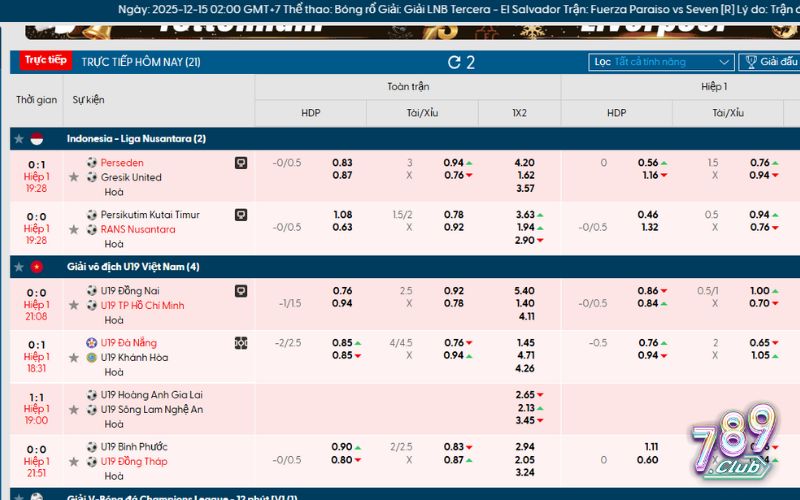Click the 'Thời gian' column header

(36, 99)
